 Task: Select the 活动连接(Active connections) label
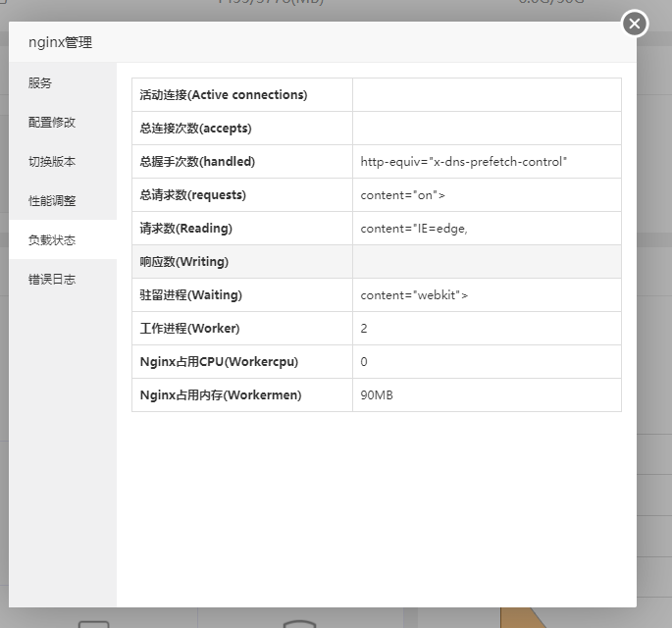coord(224,95)
